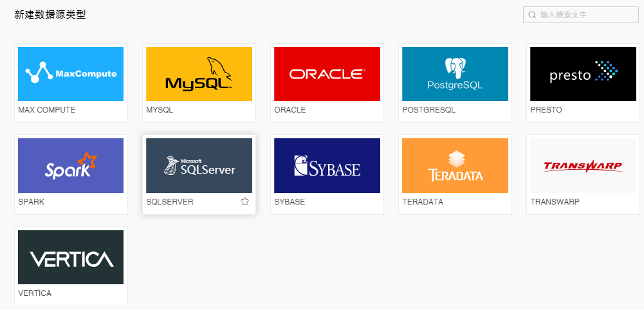The height and width of the screenshot is (310, 644).
Task: Select the MaxCompute data source logo
Action: 71,74
